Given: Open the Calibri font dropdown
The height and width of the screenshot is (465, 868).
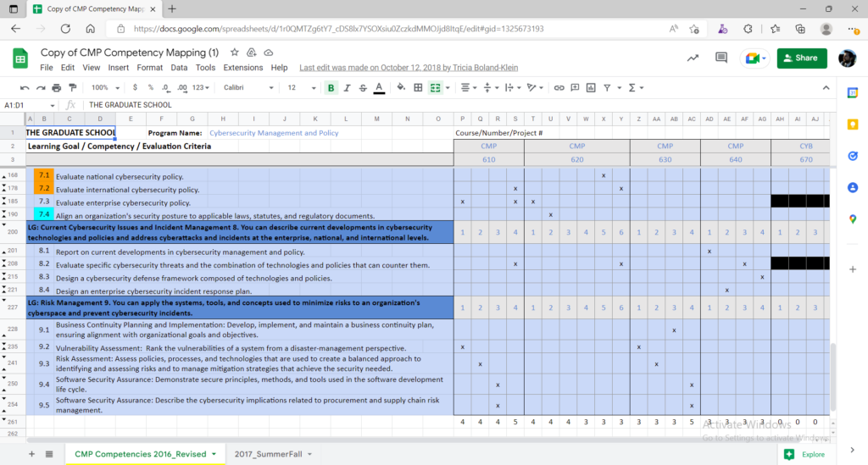Looking at the screenshot, I should tap(246, 87).
